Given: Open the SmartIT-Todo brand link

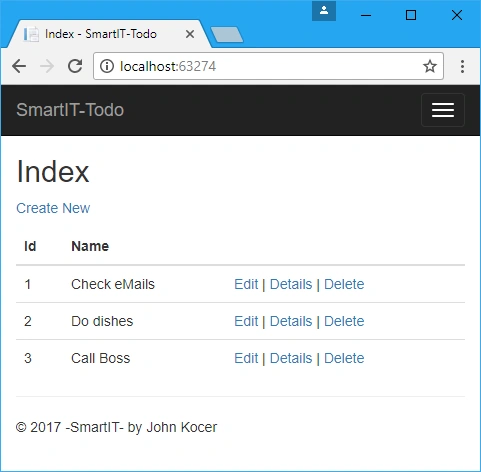Looking at the screenshot, I should (70, 110).
